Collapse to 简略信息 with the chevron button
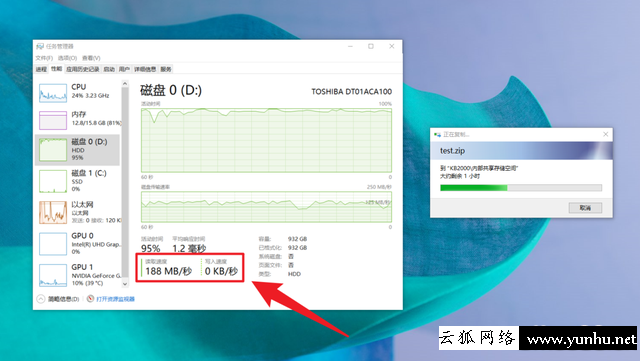640x361 pixels. (41, 299)
